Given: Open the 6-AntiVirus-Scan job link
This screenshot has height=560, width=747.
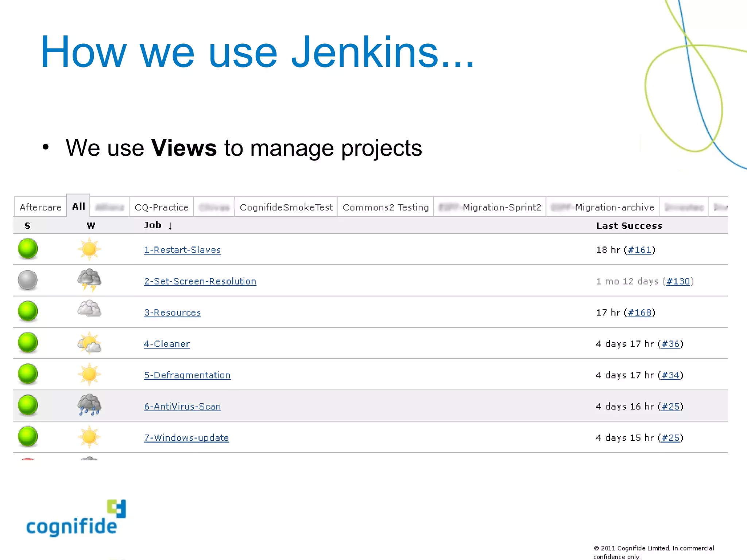Looking at the screenshot, I should tap(182, 407).
